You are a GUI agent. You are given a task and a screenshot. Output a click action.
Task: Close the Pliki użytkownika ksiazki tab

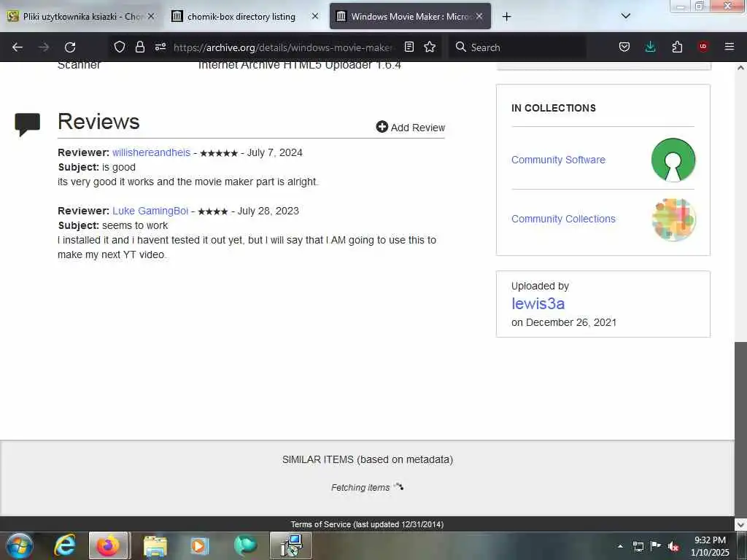click(151, 16)
